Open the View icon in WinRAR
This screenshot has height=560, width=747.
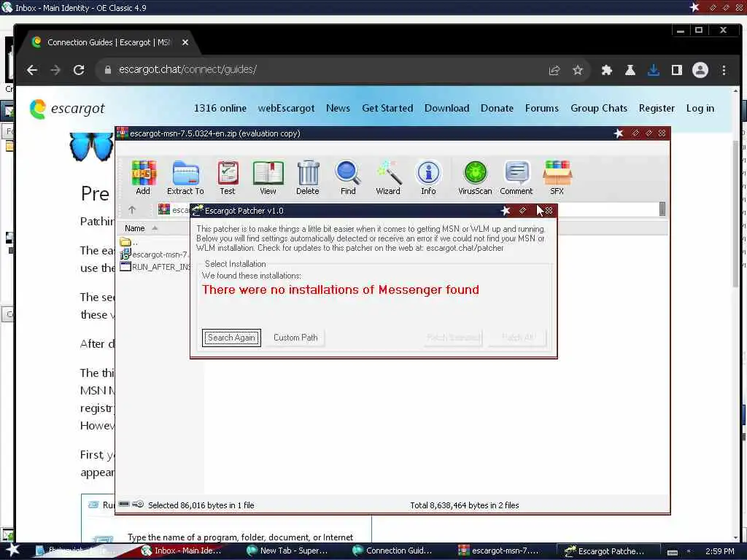(x=268, y=178)
